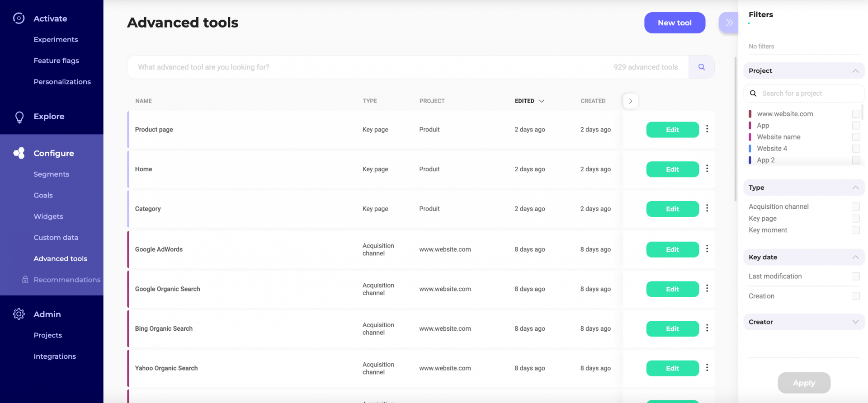868x403 pixels.
Task: Click the Created column header
Action: click(593, 101)
